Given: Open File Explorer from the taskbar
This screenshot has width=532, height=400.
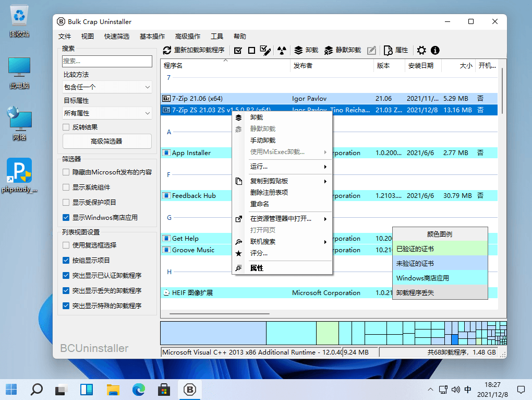Looking at the screenshot, I should (x=113, y=390).
